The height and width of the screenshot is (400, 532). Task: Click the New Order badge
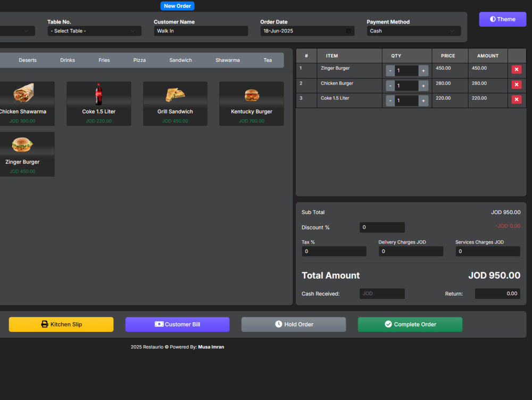(x=177, y=6)
